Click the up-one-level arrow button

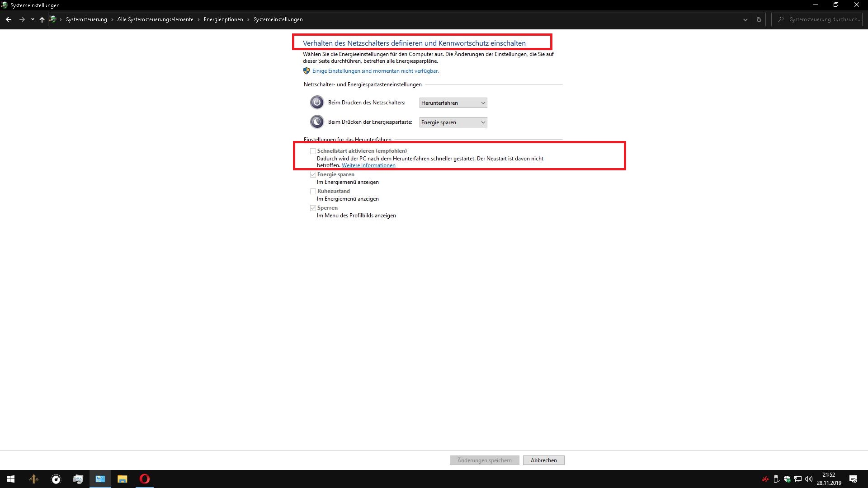pos(42,19)
